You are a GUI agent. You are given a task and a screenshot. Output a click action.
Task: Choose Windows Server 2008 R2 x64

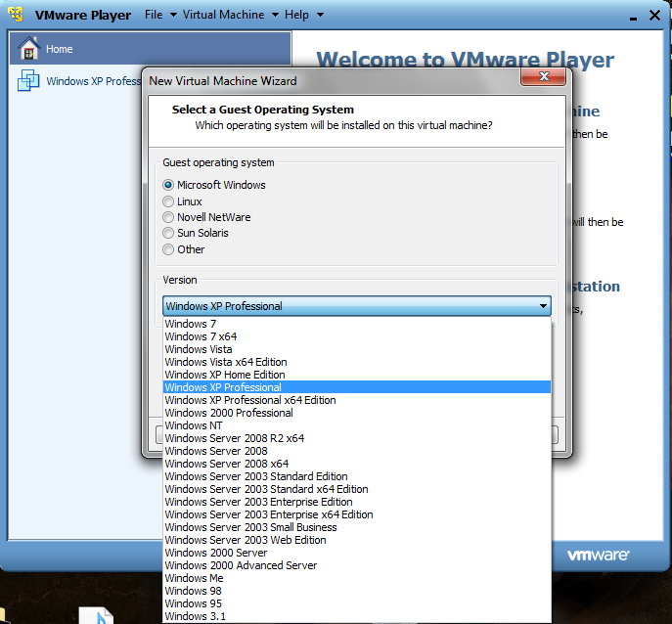tap(357, 438)
